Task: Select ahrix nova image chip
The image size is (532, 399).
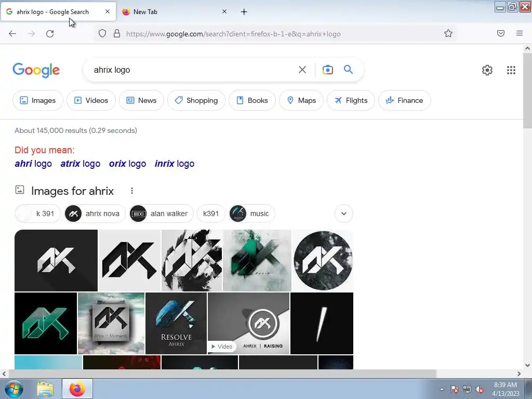Action: click(x=95, y=214)
